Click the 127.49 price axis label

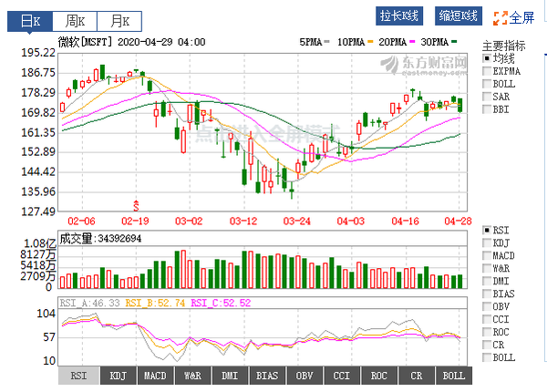[x=38, y=211]
